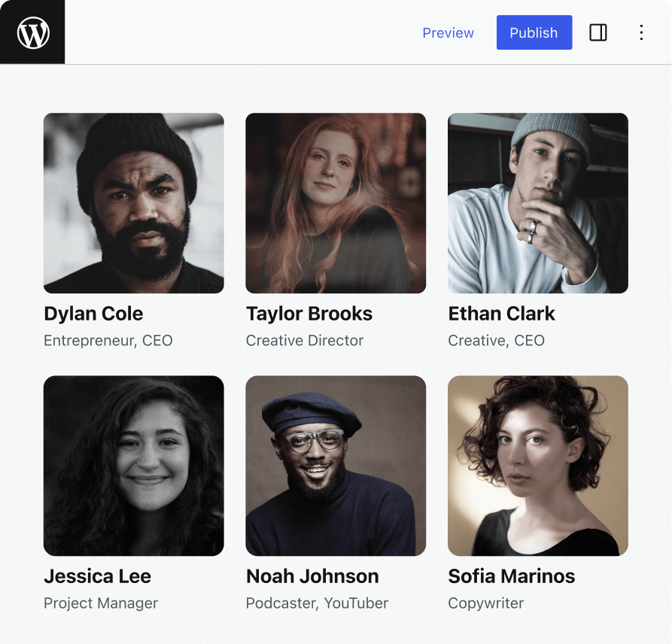Click the Dylan Cole name heading
The image size is (672, 644).
point(93,314)
